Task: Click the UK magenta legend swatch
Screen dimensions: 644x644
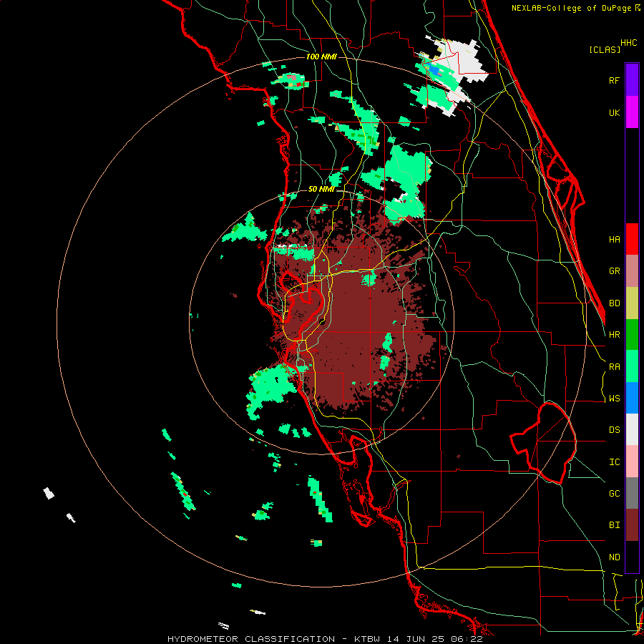Action: click(632, 112)
